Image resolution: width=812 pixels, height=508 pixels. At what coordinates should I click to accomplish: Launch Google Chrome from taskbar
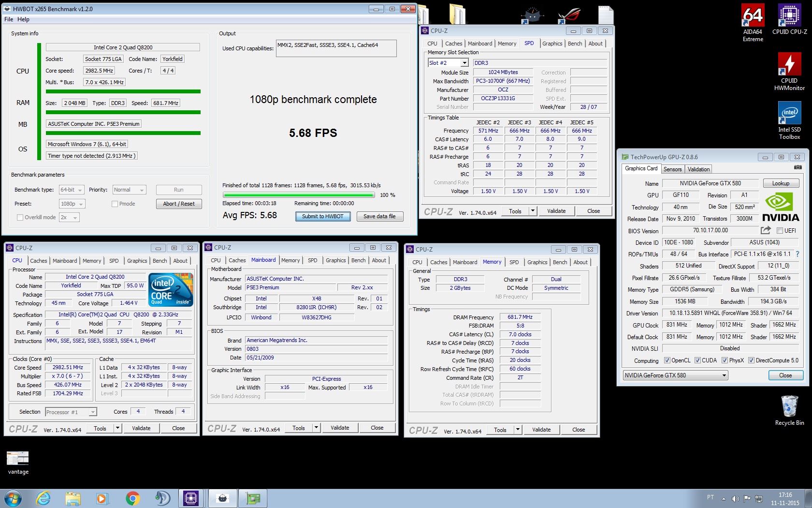tap(132, 498)
